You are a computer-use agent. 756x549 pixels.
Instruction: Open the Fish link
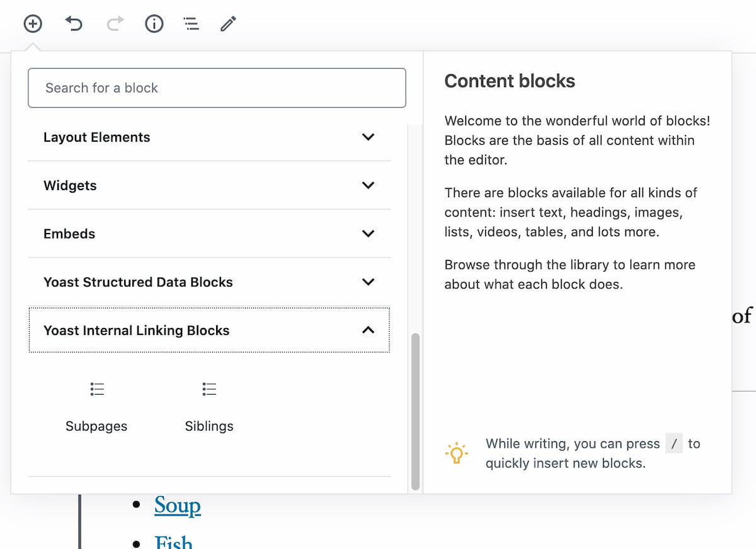click(x=173, y=542)
